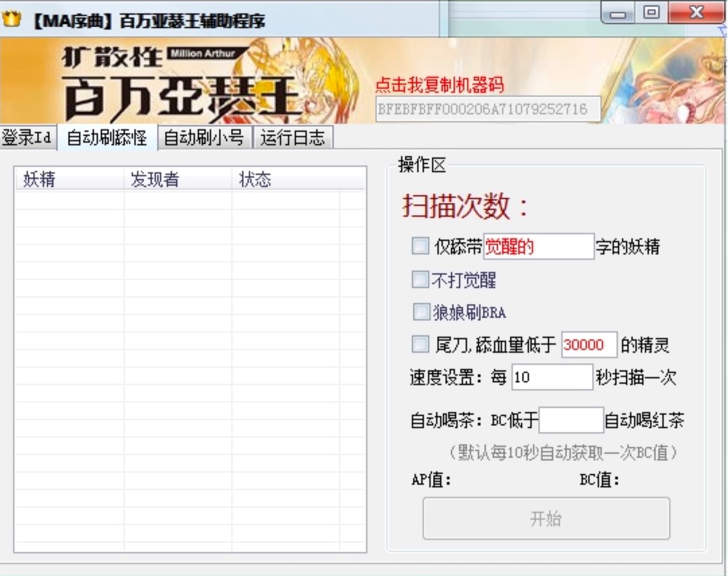Maximize the 辅助程序 window

pyautogui.click(x=652, y=13)
